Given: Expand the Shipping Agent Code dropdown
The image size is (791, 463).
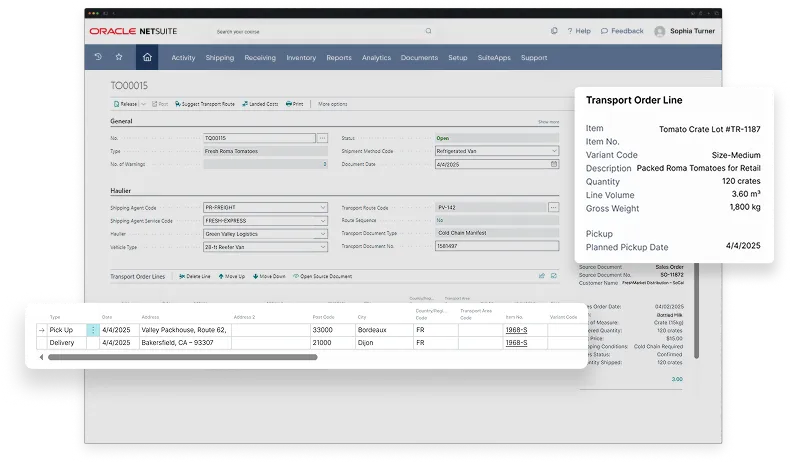Looking at the screenshot, I should click(322, 208).
